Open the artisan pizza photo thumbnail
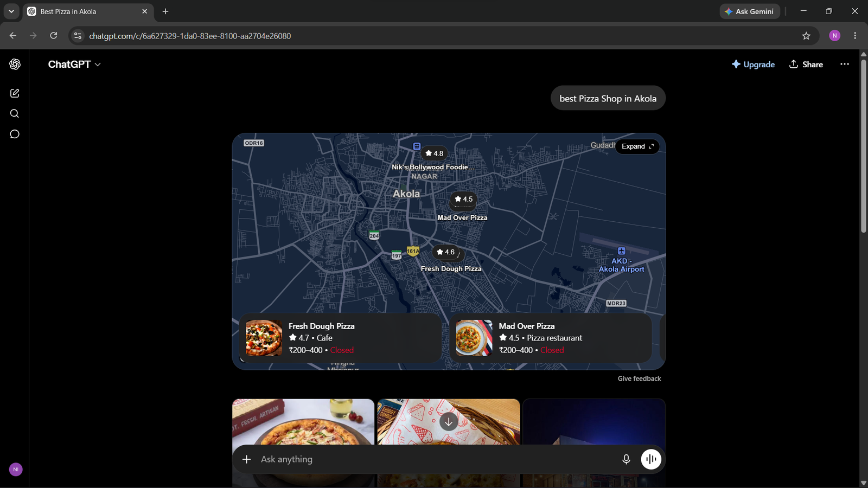 303,422
